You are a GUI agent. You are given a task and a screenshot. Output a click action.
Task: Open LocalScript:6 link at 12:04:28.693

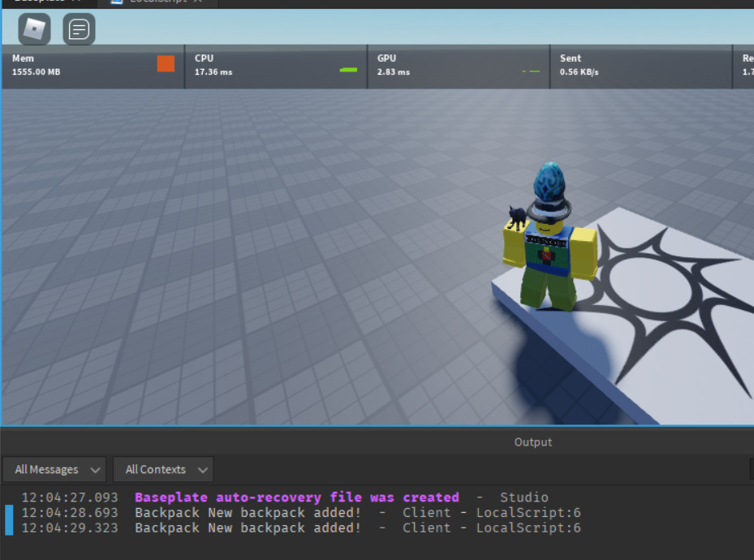528,512
